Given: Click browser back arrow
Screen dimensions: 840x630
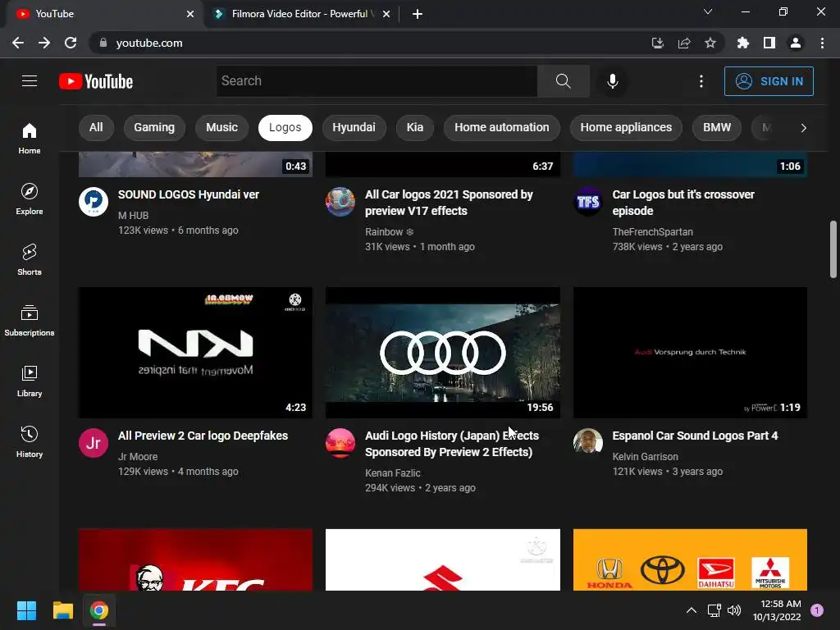Looking at the screenshot, I should 18,43.
